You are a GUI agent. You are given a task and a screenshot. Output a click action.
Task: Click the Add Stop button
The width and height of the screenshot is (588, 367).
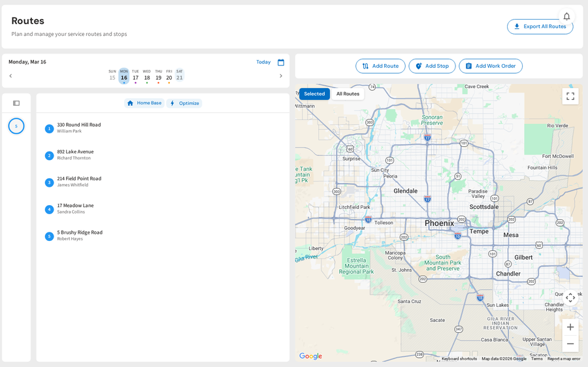432,66
